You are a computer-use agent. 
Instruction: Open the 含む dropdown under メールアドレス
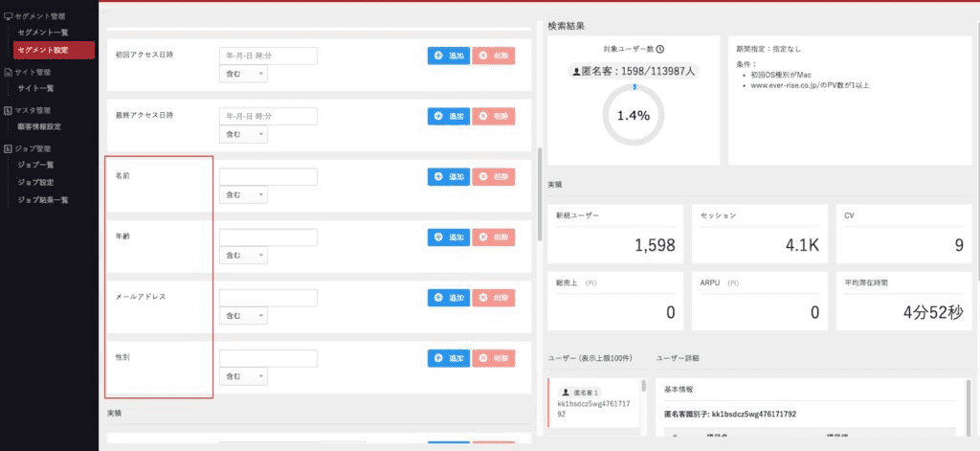(243, 316)
